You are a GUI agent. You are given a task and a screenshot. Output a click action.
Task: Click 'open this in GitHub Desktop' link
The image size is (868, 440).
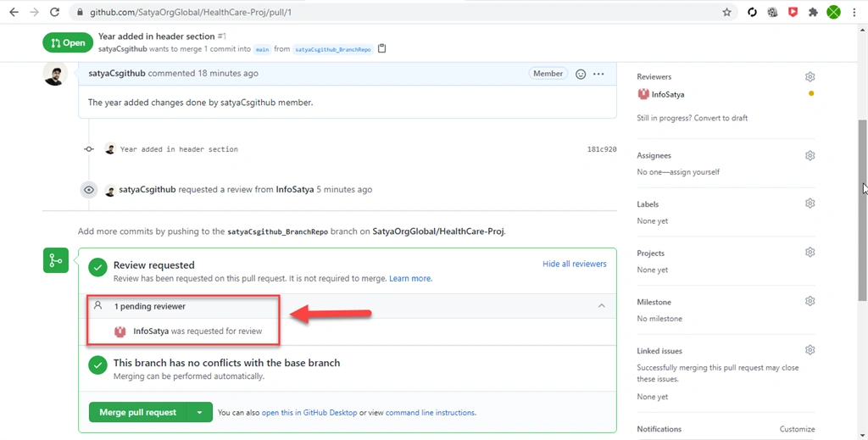point(309,412)
